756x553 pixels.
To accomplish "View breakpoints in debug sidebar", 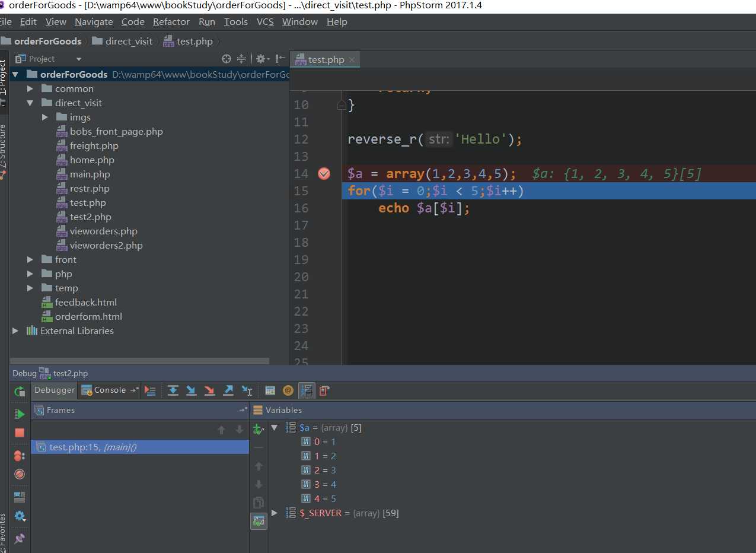I will point(20,456).
